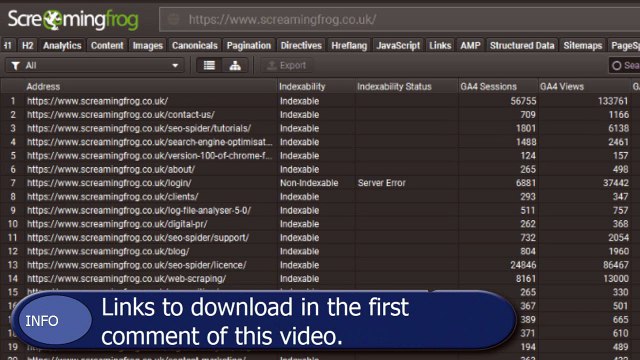Click the 8161 sessions value

click(x=526, y=279)
